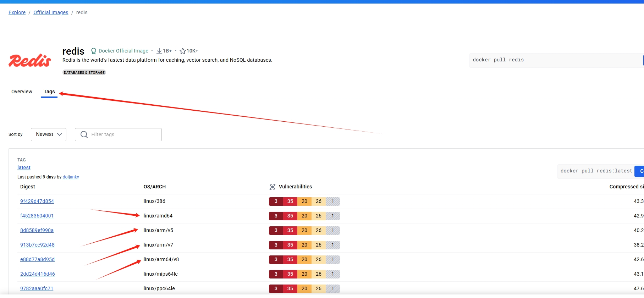Screen dimensions: 644x298
Task: Click the linux/mips64le architecture text
Action: 161,274
